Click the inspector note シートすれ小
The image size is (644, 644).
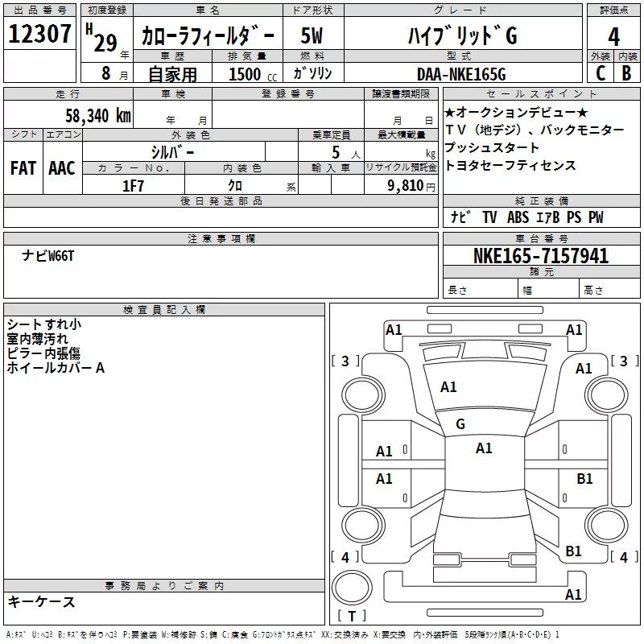pos(44,324)
